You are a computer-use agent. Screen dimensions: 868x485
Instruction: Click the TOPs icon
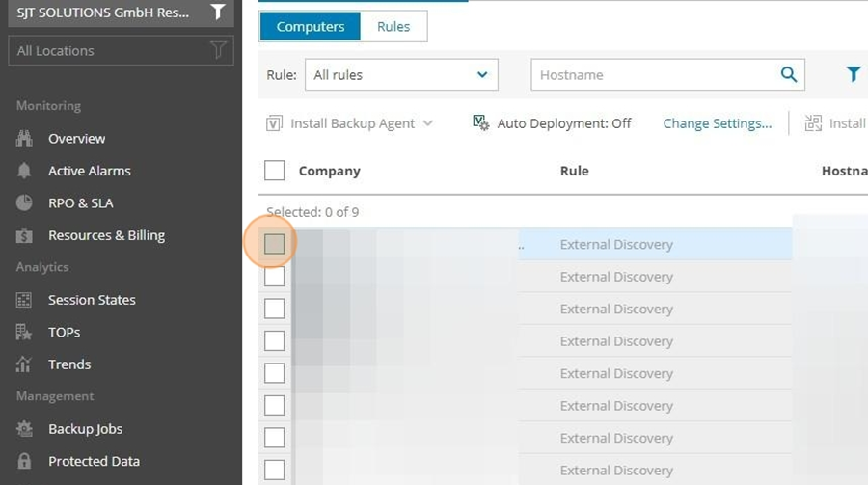coord(24,333)
